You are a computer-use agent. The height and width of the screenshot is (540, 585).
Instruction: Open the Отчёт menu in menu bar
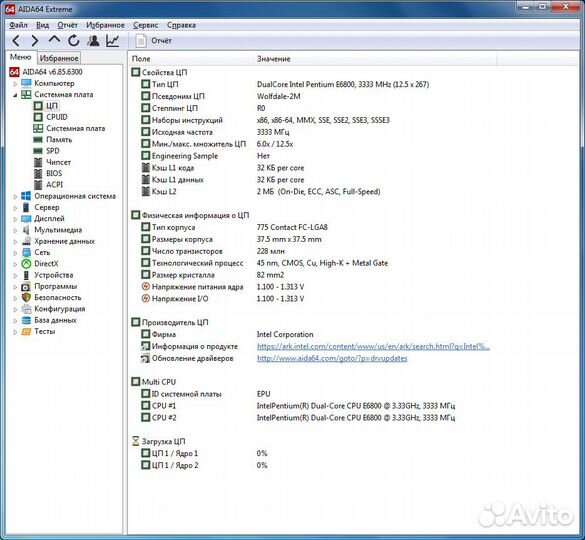[68, 25]
